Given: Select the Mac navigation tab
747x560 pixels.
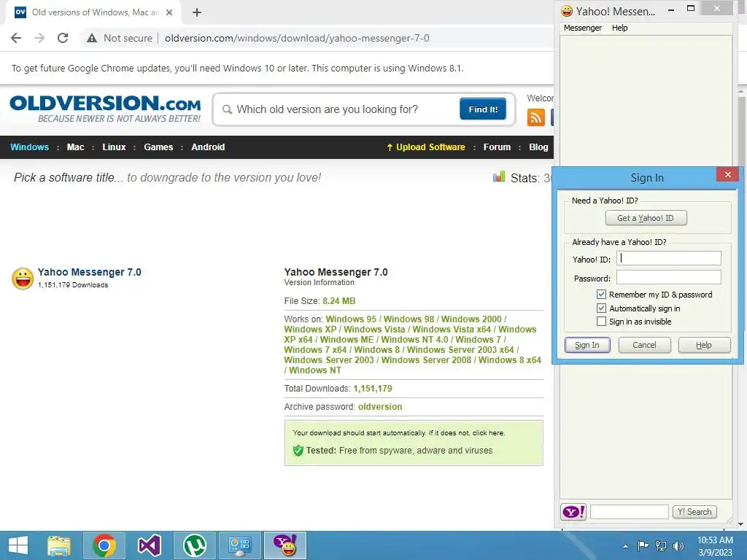Looking at the screenshot, I should [75, 147].
